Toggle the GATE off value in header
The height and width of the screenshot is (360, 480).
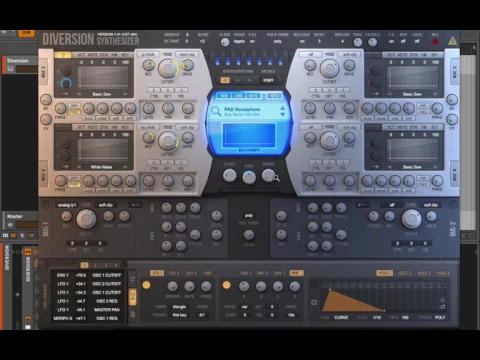(417, 41)
